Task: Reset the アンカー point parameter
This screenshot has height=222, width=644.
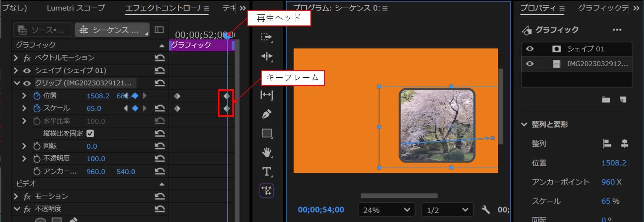Action: point(160,171)
